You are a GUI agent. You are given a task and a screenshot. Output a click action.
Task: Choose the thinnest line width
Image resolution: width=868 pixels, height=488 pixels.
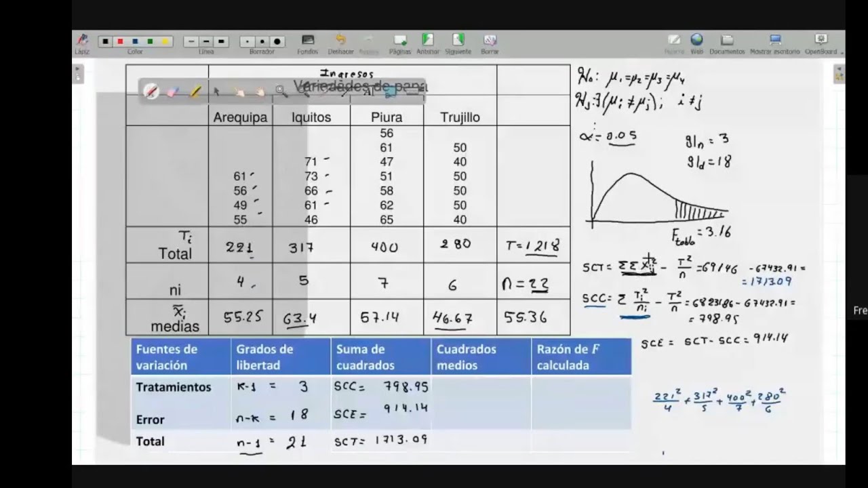coord(191,41)
